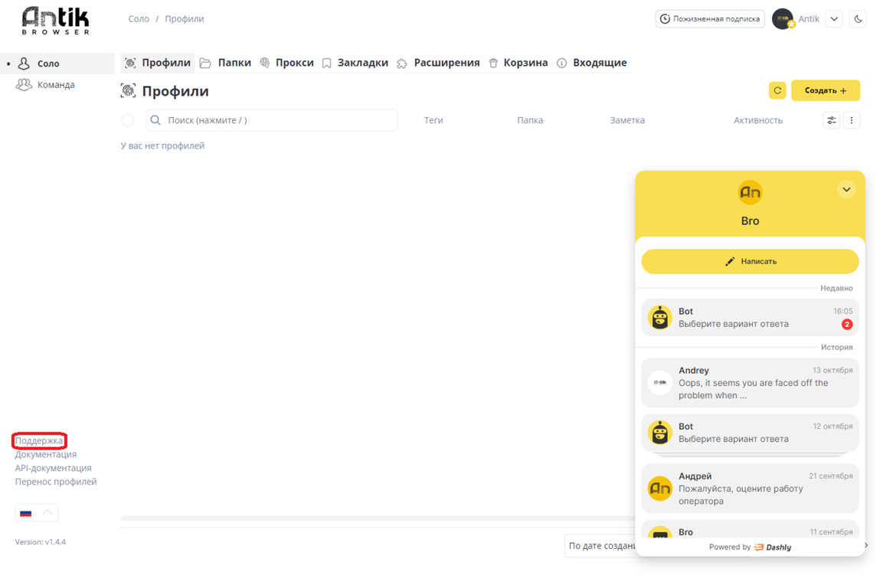Click the Заметка column header

click(x=627, y=120)
